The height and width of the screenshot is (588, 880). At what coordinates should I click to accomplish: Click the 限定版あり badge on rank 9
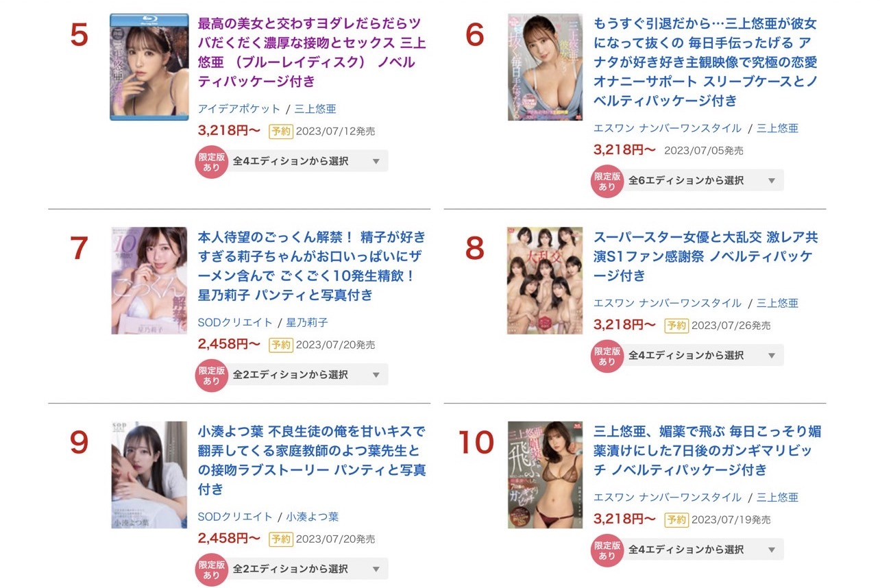coord(212,569)
